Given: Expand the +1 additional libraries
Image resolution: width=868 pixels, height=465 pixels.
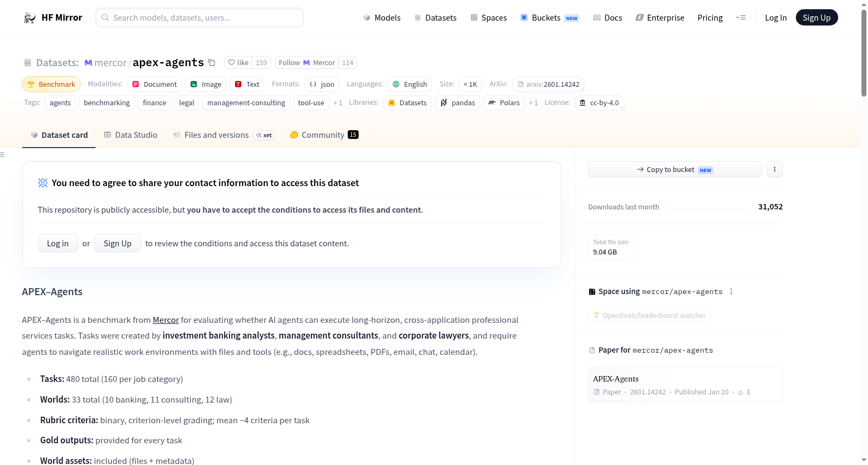Looking at the screenshot, I should (x=533, y=103).
